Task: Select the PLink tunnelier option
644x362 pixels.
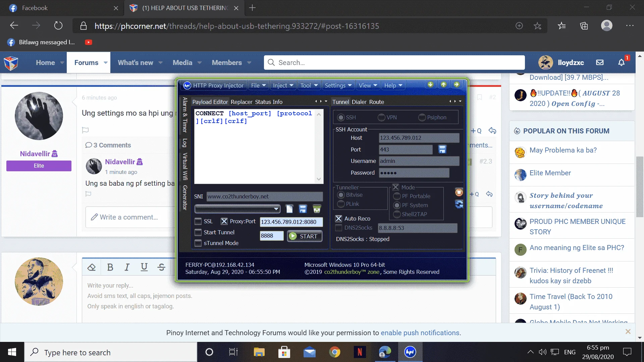Action: point(341,204)
